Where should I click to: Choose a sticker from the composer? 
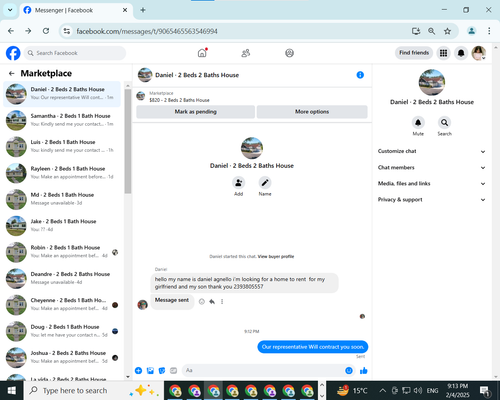click(162, 371)
